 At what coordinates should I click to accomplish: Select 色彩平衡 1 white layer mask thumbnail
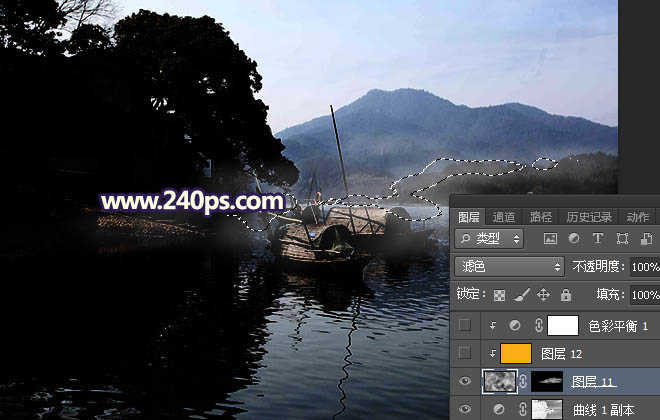[x=563, y=325]
